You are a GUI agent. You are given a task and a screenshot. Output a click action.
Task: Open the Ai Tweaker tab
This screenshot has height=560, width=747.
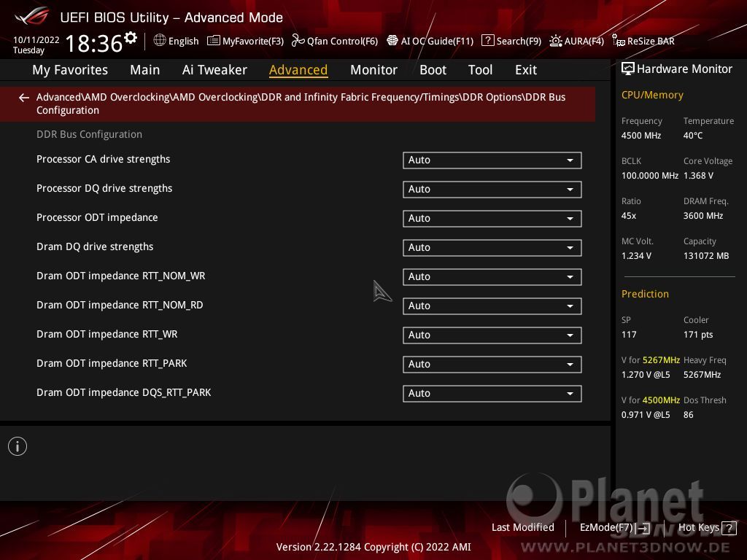[x=214, y=70]
